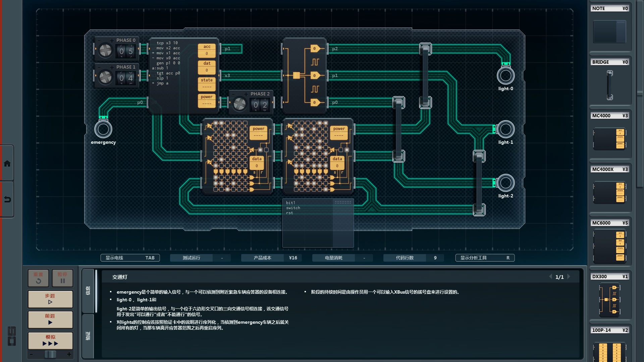The width and height of the screenshot is (644, 362).
Task: Select the MC6000 microcontroller part
Action: (609, 246)
